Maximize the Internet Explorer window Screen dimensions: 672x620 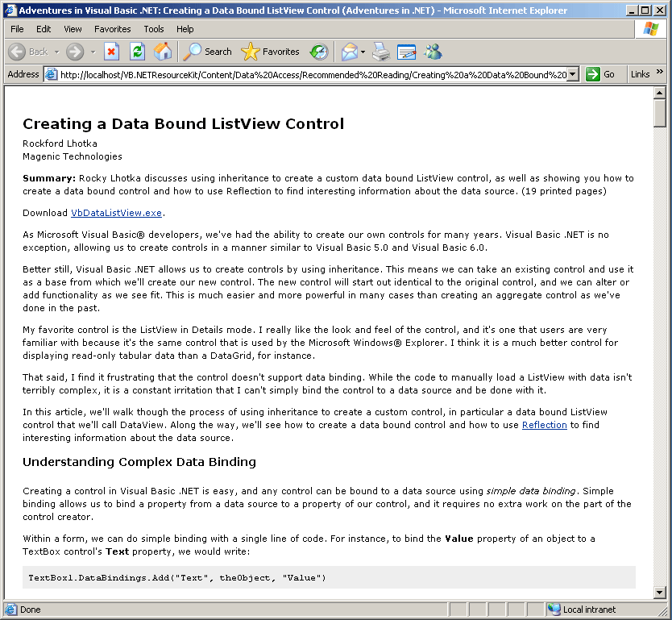[x=645, y=10]
